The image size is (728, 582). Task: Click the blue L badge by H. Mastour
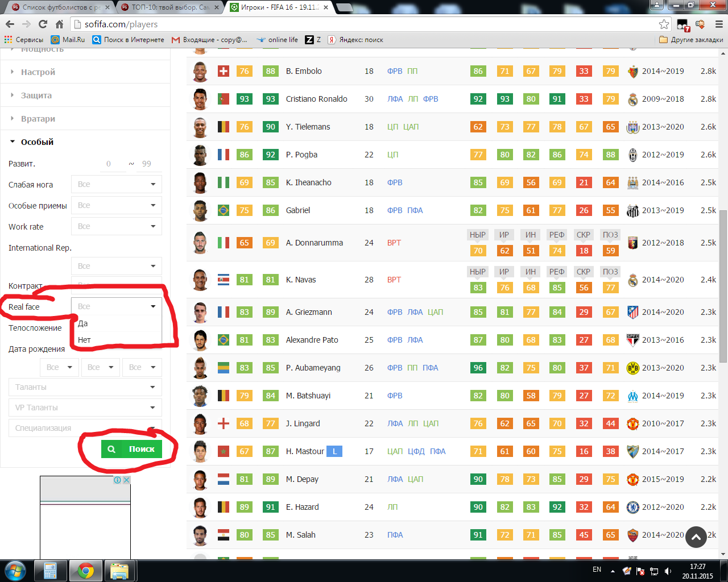pos(334,451)
